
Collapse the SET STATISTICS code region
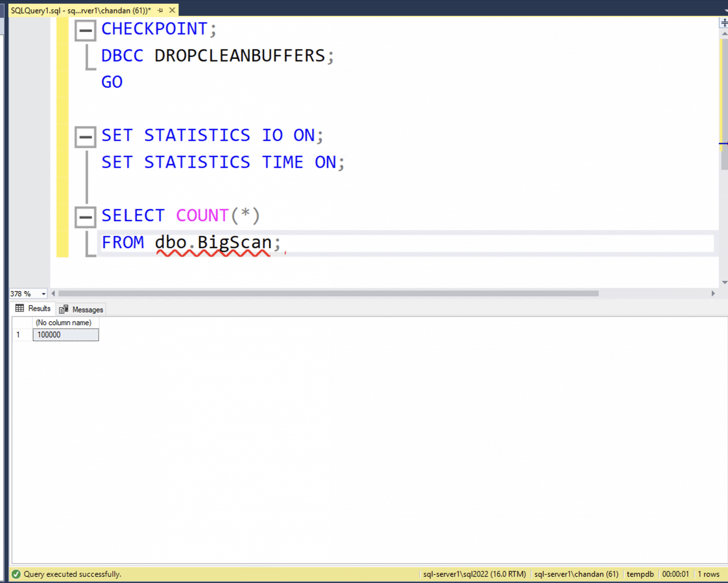[85, 136]
